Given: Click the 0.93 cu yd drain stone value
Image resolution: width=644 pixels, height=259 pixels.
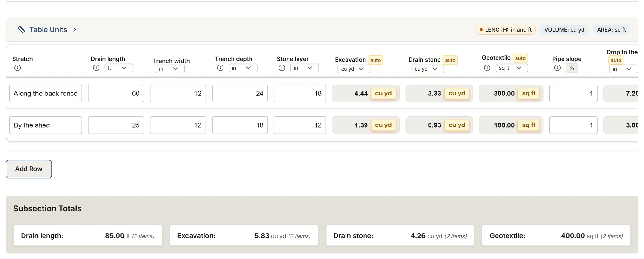Looking at the screenshot, I should [439, 125].
